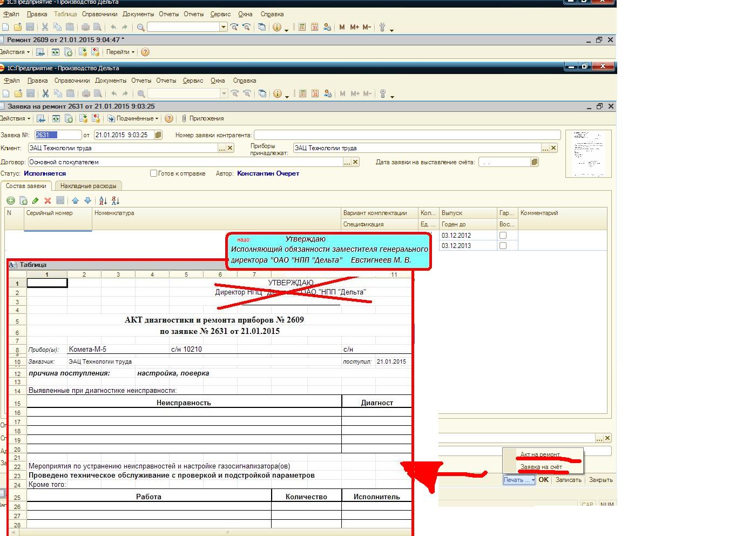Open the Печать dropdown button
Viewport: 756px width, 536px height.
(x=518, y=480)
